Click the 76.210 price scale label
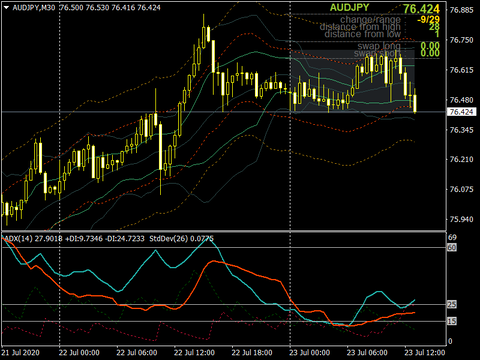 click(461, 159)
